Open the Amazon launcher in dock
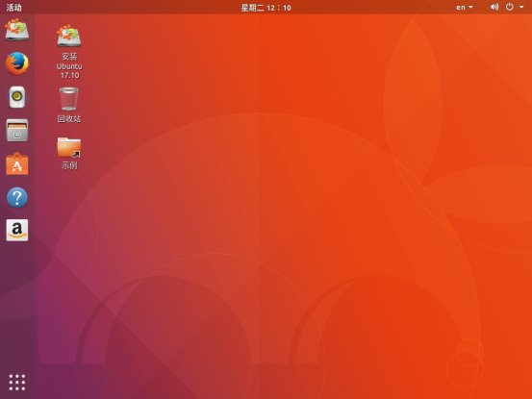Image resolution: width=532 pixels, height=399 pixels. (17, 230)
